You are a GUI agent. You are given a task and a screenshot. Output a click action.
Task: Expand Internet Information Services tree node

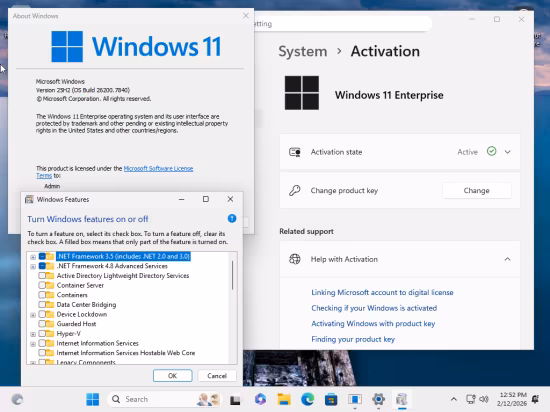(x=33, y=344)
